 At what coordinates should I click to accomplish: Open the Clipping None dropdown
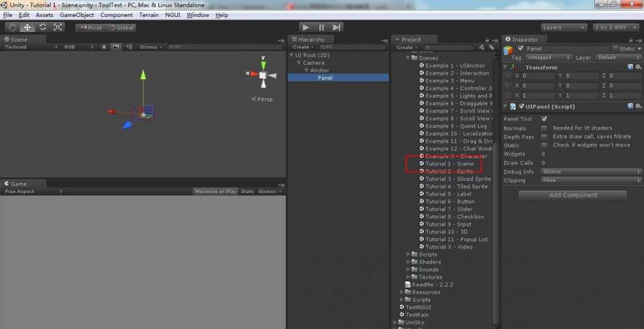[x=591, y=181]
